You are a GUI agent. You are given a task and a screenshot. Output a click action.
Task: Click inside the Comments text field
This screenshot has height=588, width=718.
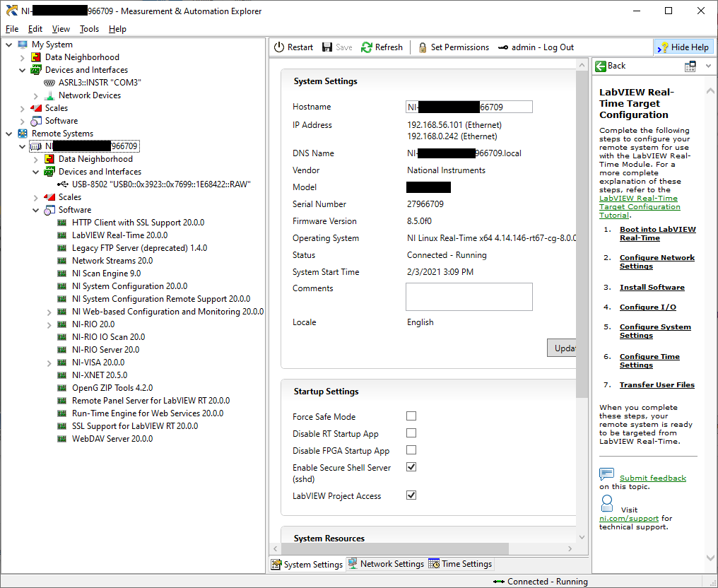point(469,297)
